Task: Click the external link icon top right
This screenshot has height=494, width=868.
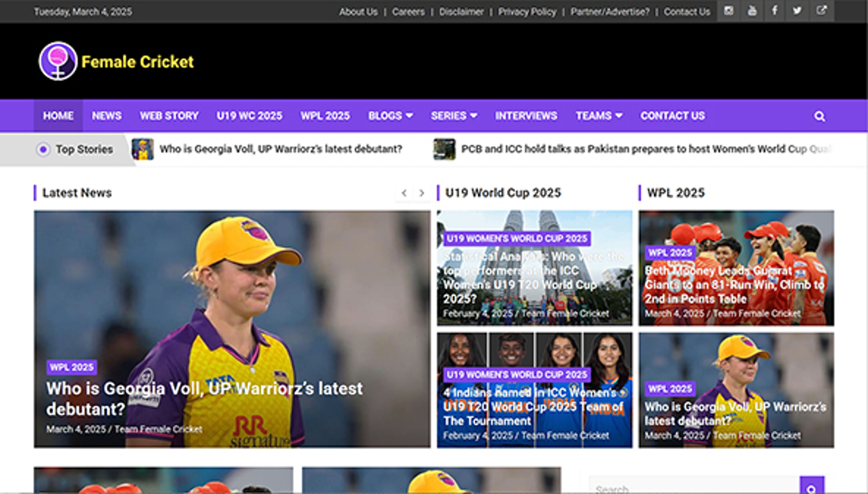Action: pos(821,11)
